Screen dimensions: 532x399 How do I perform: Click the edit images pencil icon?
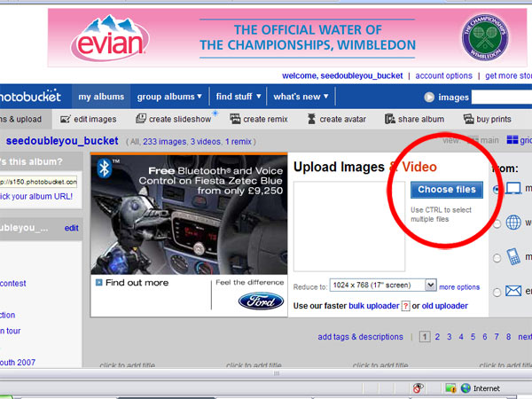(65, 119)
